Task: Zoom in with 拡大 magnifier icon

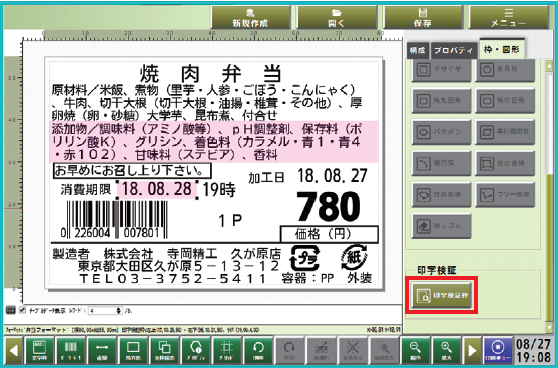Action: coord(446,351)
